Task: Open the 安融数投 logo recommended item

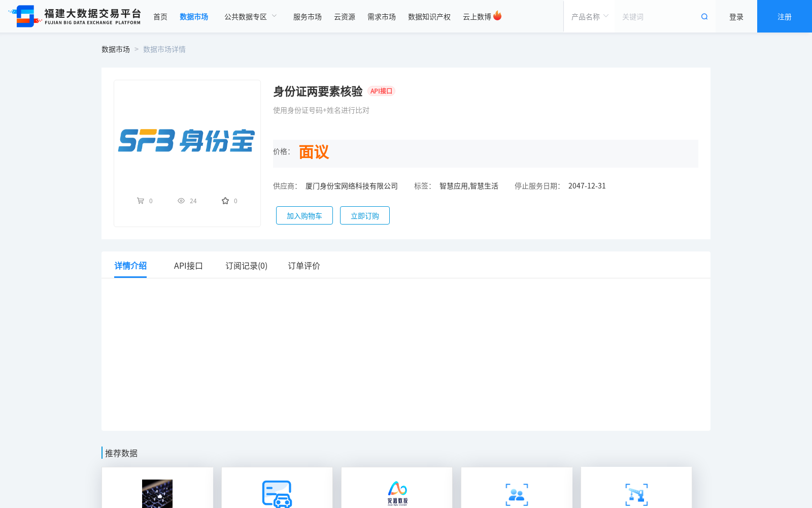Action: click(397, 493)
